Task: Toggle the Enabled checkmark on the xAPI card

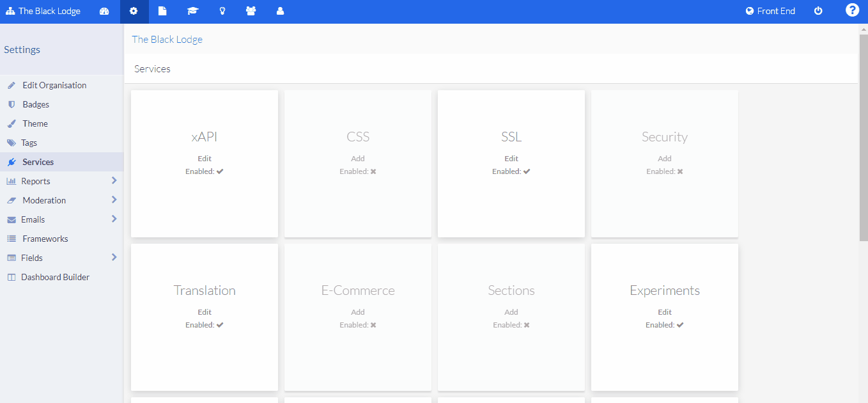Action: [221, 171]
